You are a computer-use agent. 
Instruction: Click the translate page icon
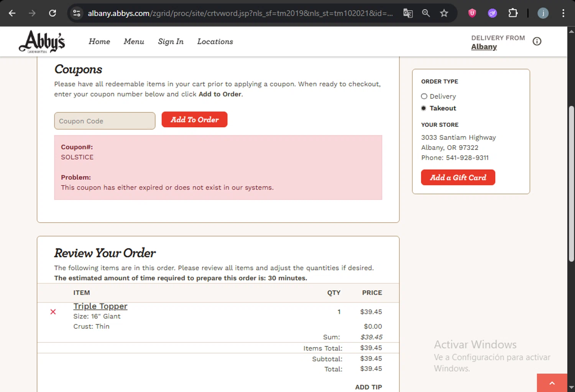[408, 13]
